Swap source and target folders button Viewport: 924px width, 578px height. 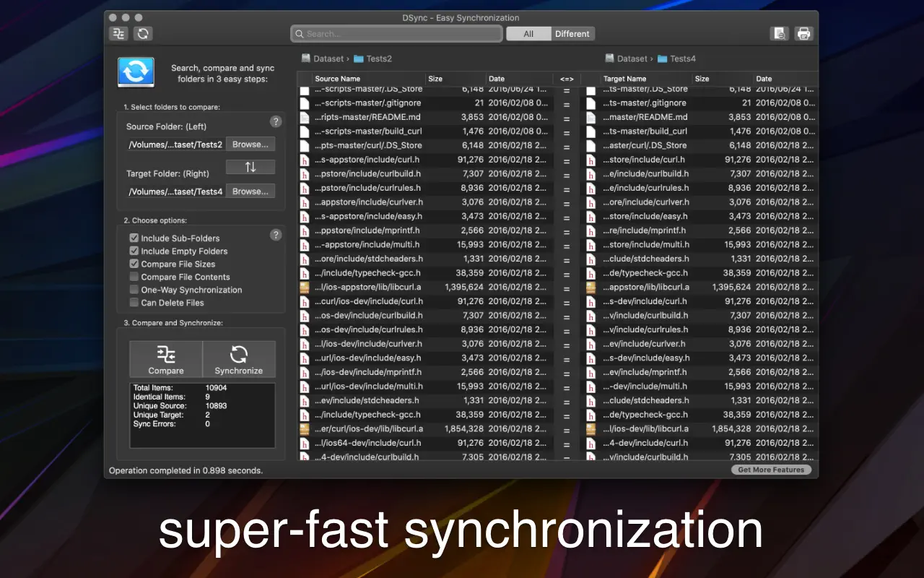250,167
